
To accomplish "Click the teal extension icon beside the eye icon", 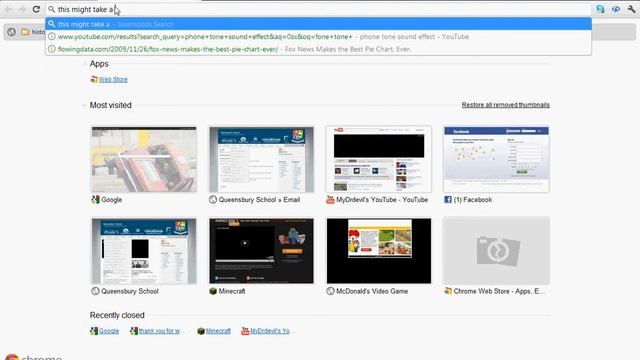I will 600,9.
